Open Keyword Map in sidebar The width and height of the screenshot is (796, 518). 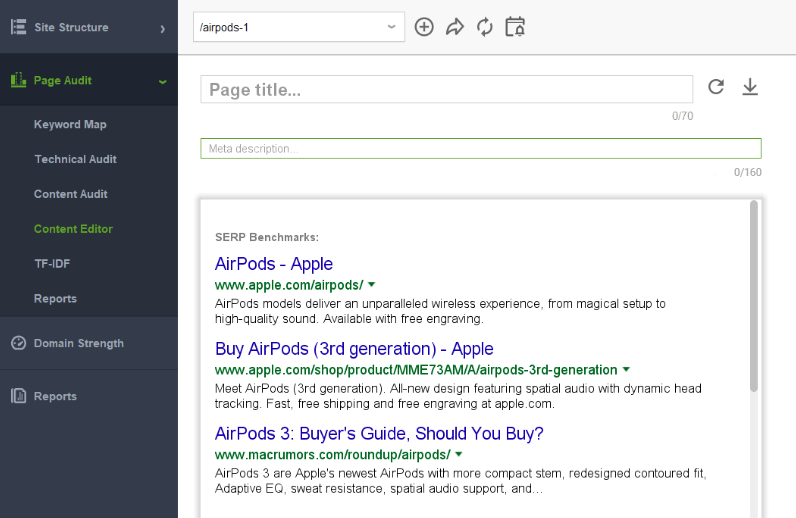70,124
